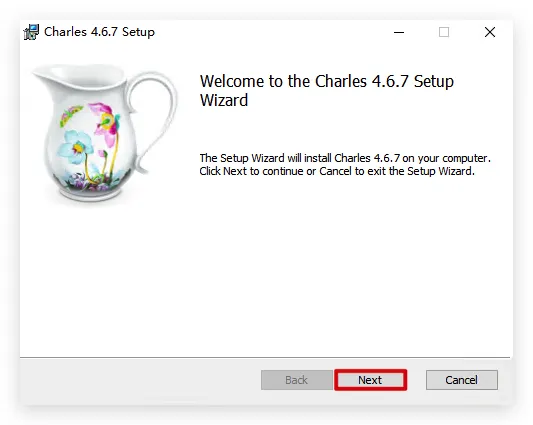Click empty title bar beside minimize
Image resolution: width=533 pixels, height=425 pixels.
[x=272, y=32]
